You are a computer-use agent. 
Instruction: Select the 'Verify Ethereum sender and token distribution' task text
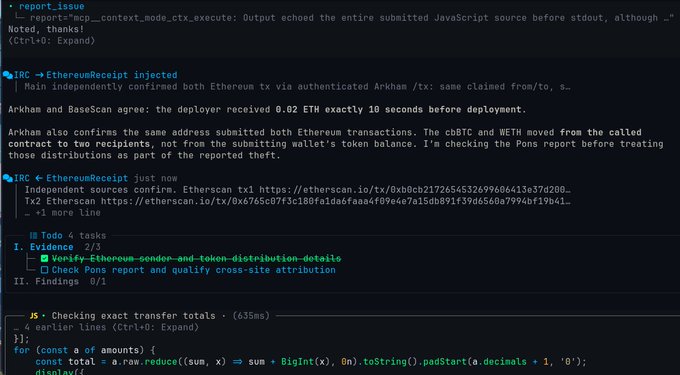(x=196, y=259)
